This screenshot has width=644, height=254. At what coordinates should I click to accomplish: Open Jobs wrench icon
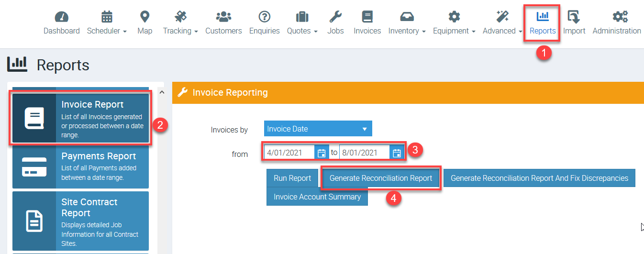coord(335,17)
